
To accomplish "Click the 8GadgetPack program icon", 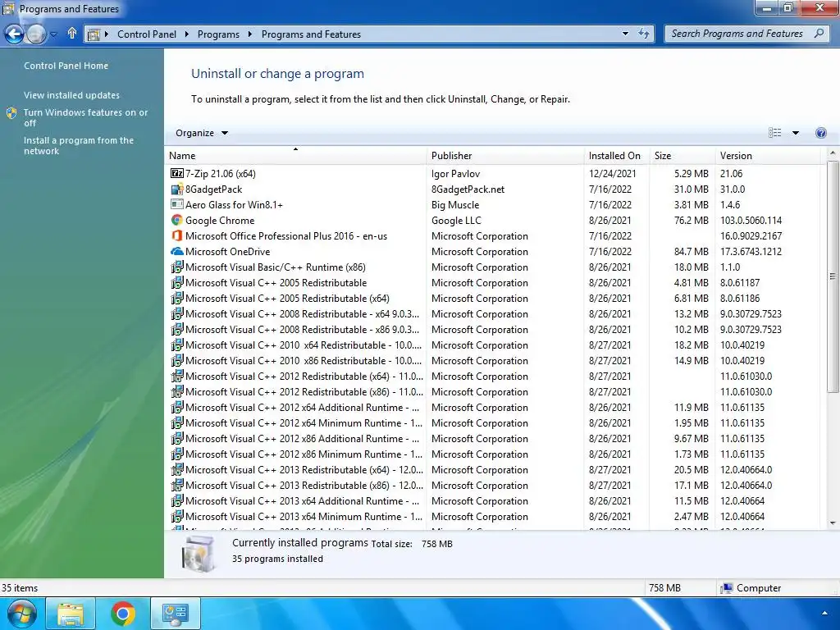I will (x=177, y=189).
